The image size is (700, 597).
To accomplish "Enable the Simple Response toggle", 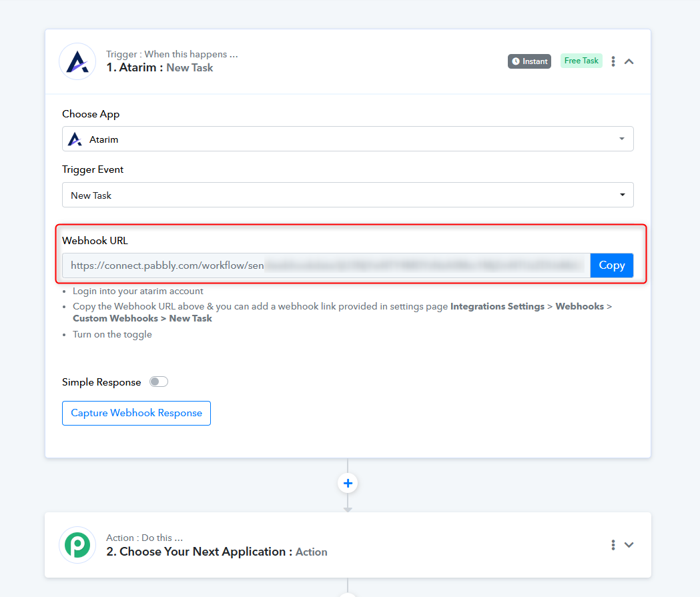I will point(159,382).
